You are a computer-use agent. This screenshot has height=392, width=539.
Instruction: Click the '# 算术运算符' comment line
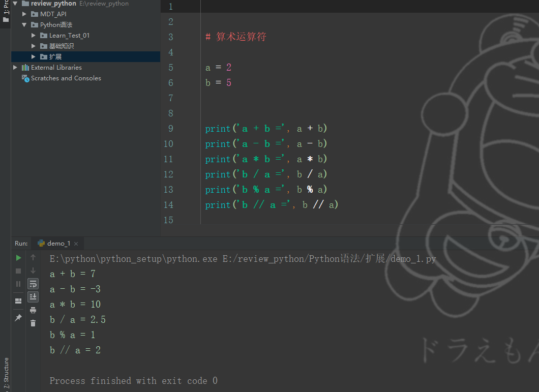(x=236, y=37)
